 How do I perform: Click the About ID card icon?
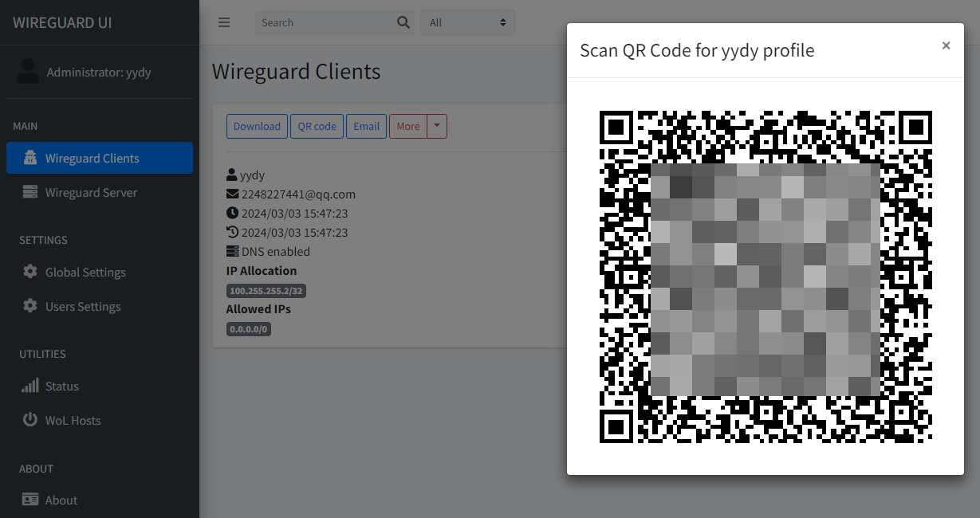point(30,500)
